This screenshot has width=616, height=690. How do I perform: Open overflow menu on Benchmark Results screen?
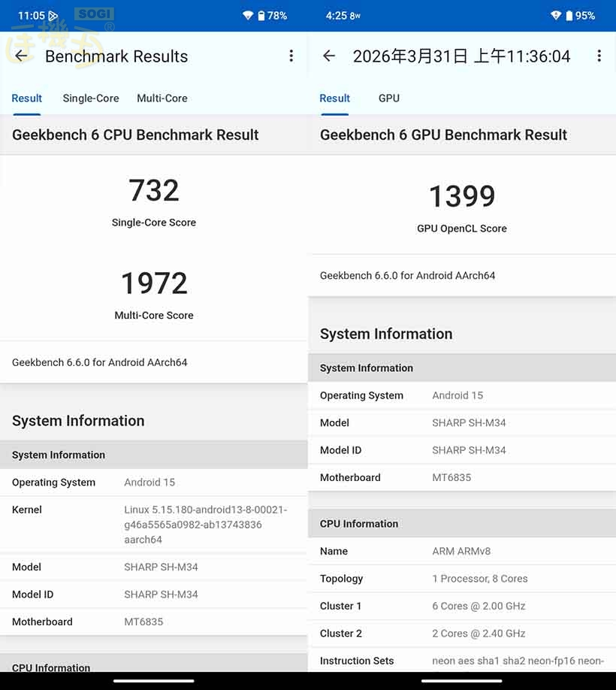coord(291,56)
